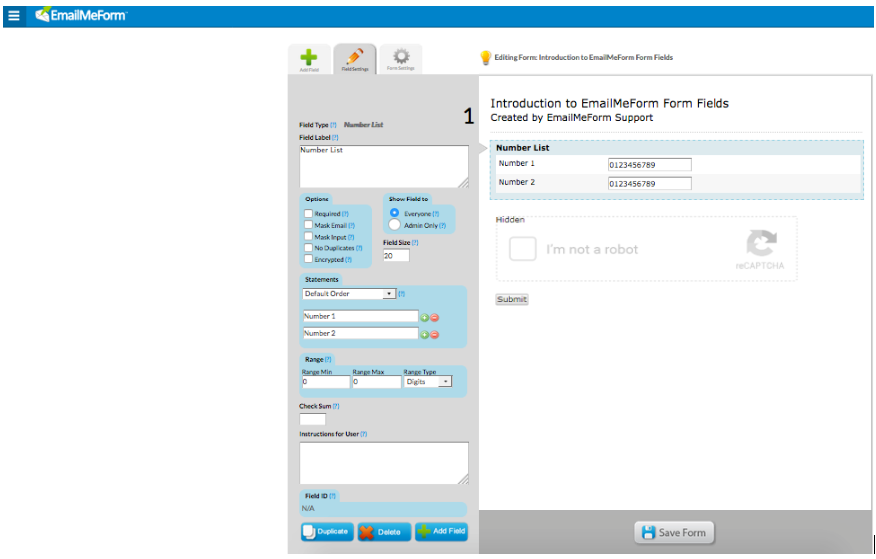Click the Instructions for User text area
The image size is (876, 559).
(384, 463)
